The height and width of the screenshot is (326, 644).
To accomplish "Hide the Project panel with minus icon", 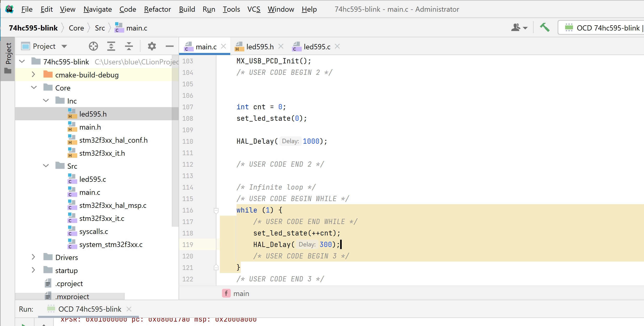I will click(169, 46).
